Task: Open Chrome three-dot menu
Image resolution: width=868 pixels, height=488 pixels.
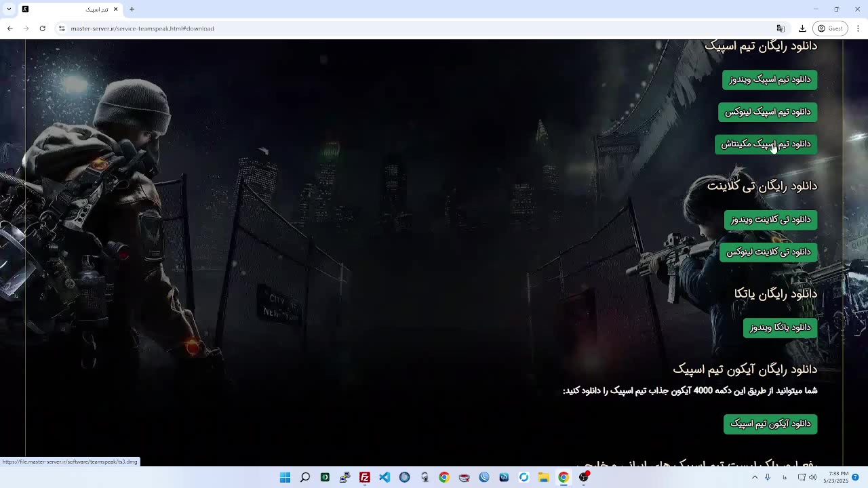Action: 858,28
